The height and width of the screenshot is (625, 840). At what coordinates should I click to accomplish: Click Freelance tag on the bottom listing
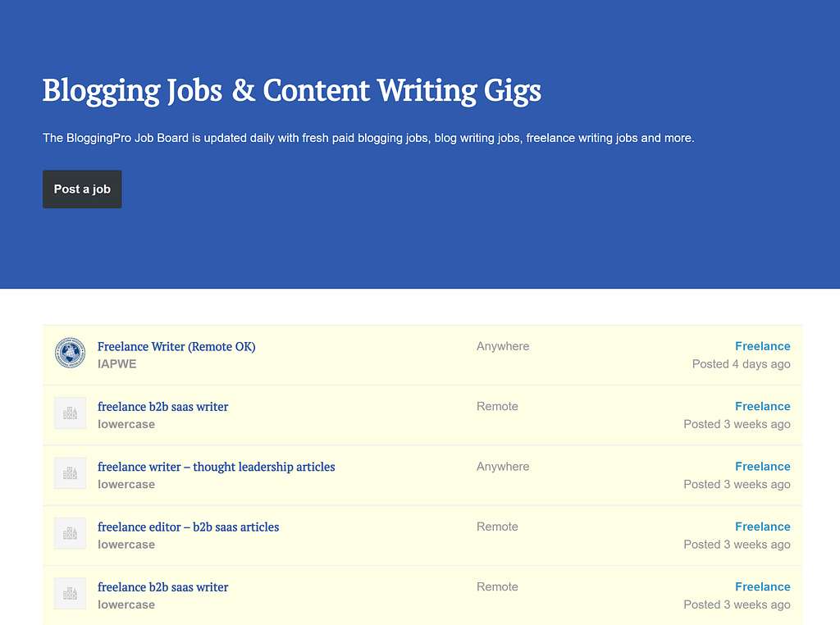(x=762, y=586)
